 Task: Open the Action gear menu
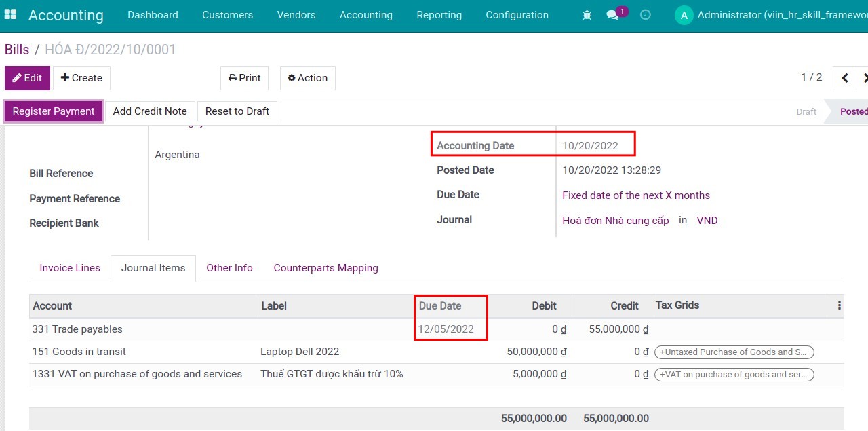tap(307, 77)
